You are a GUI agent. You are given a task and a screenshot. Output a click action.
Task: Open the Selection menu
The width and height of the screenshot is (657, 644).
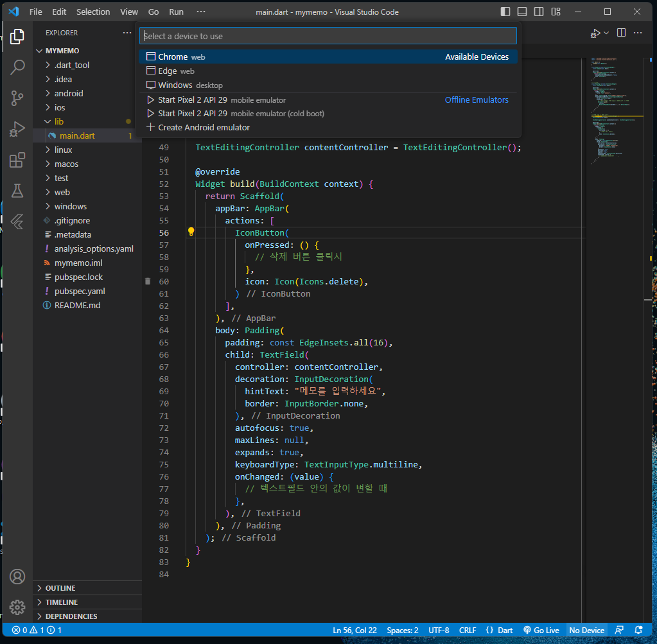93,12
